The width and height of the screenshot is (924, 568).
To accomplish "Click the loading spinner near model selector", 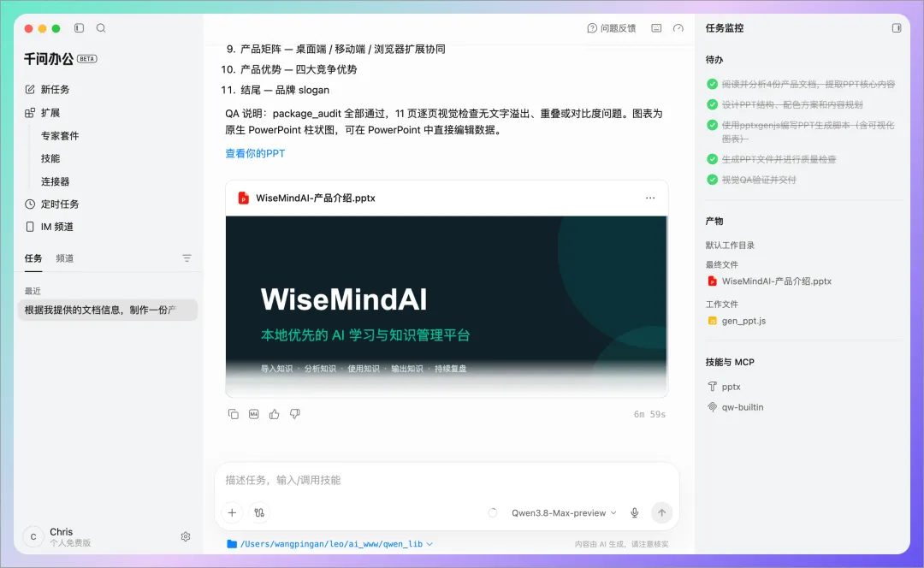I will tap(493, 512).
